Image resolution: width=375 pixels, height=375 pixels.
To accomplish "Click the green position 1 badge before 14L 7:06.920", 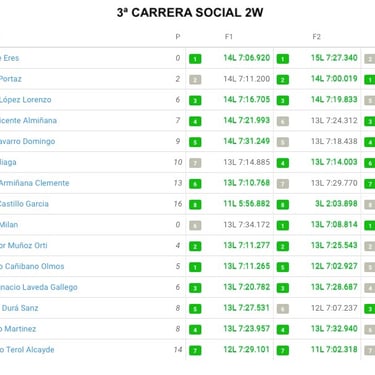I will 195,59.
